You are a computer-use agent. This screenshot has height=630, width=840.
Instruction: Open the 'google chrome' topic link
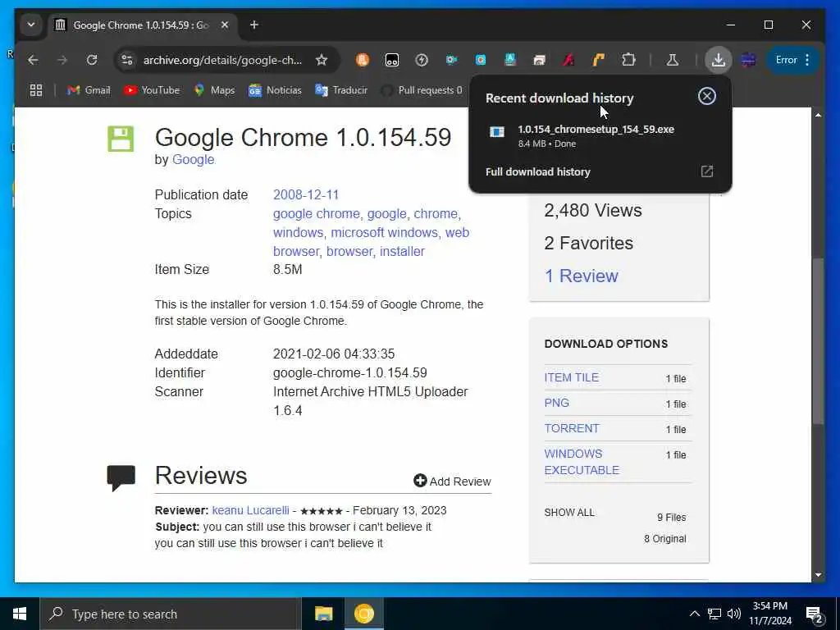tap(316, 214)
